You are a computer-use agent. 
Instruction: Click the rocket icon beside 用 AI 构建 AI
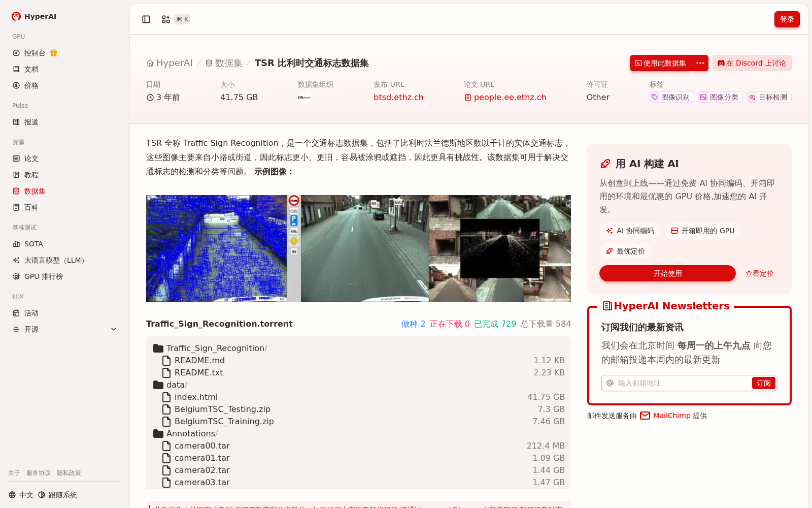605,164
